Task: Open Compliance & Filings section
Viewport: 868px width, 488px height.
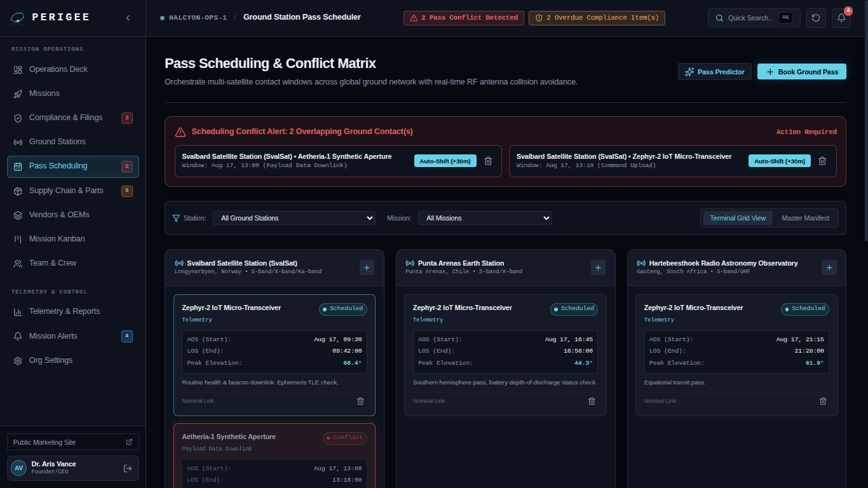Action: click(x=73, y=118)
